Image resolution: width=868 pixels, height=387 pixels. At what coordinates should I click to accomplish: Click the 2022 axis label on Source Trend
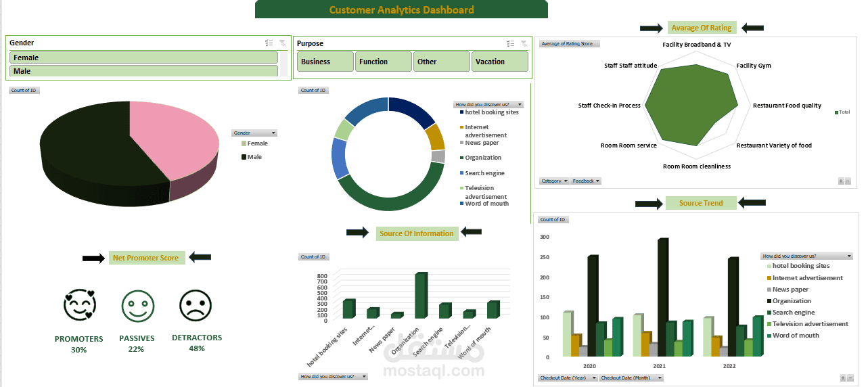click(729, 366)
